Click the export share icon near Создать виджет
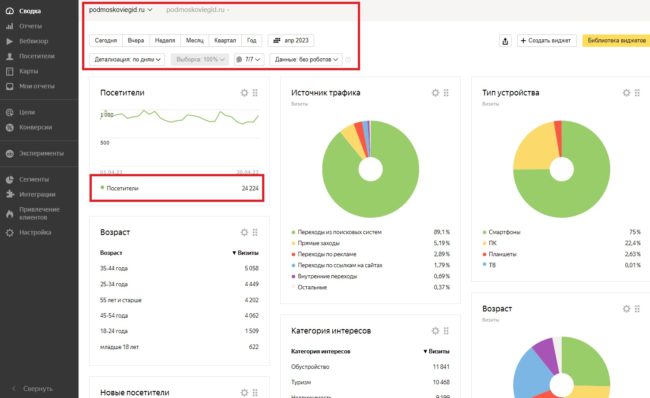650x398 pixels. 505,41
